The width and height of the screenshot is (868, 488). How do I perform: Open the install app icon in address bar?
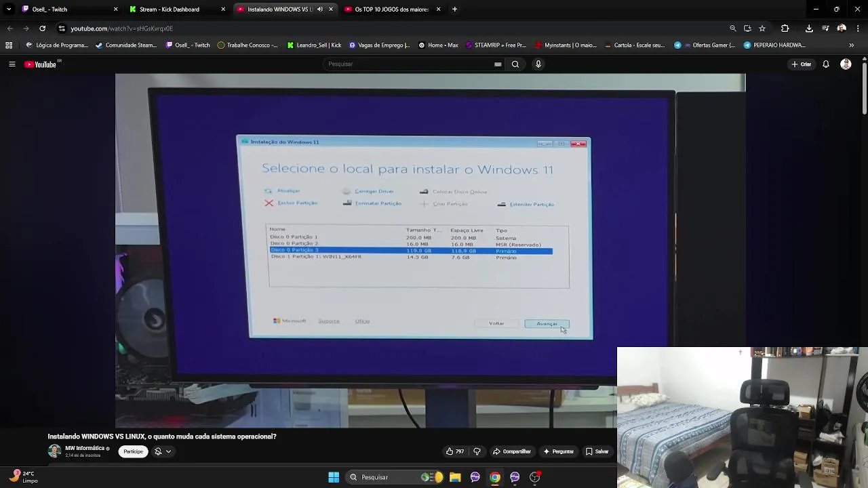[x=747, y=28]
